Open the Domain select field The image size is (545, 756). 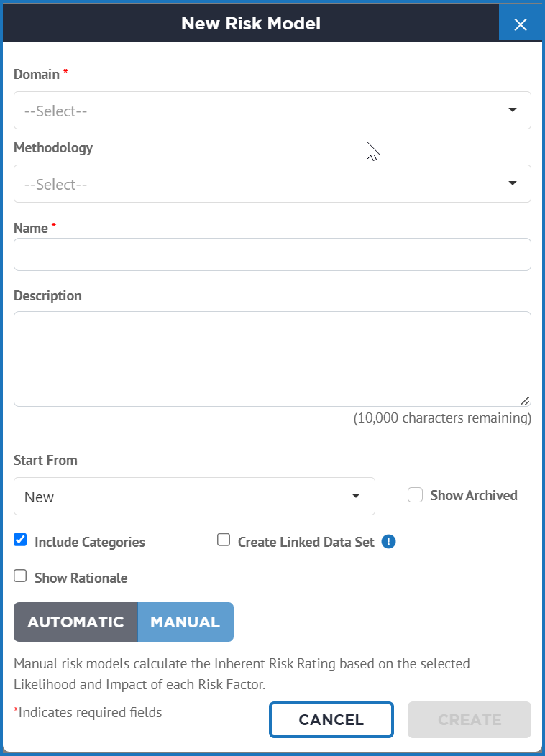(x=272, y=111)
